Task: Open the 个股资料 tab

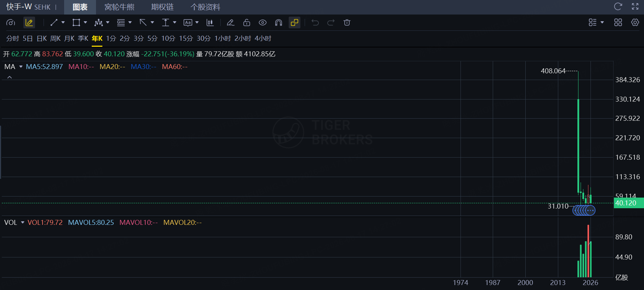Action: [x=205, y=7]
